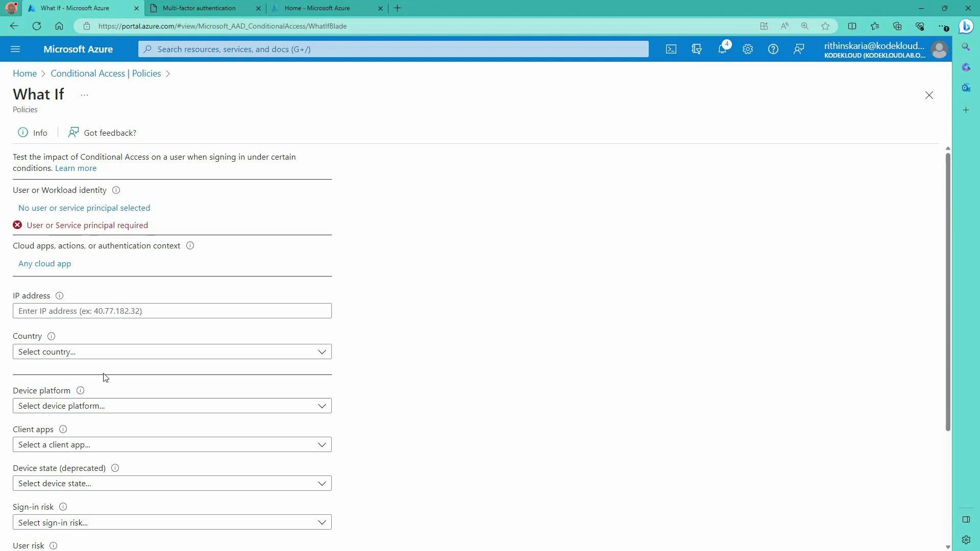Expand the Select sign-in risk dropdown

tap(171, 522)
